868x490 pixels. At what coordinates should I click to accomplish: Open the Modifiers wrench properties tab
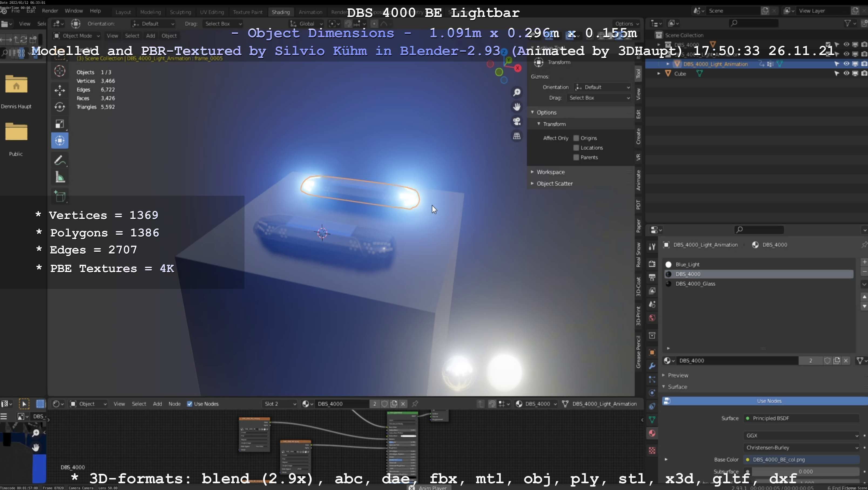652,366
